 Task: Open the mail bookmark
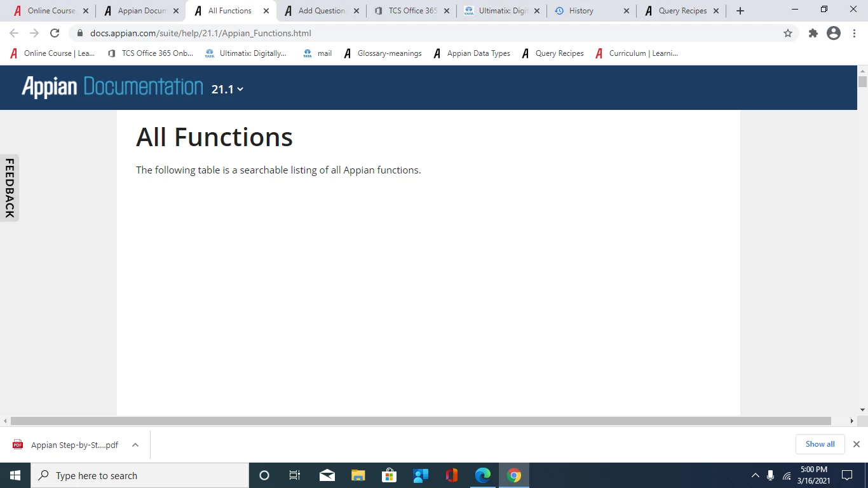click(x=318, y=53)
